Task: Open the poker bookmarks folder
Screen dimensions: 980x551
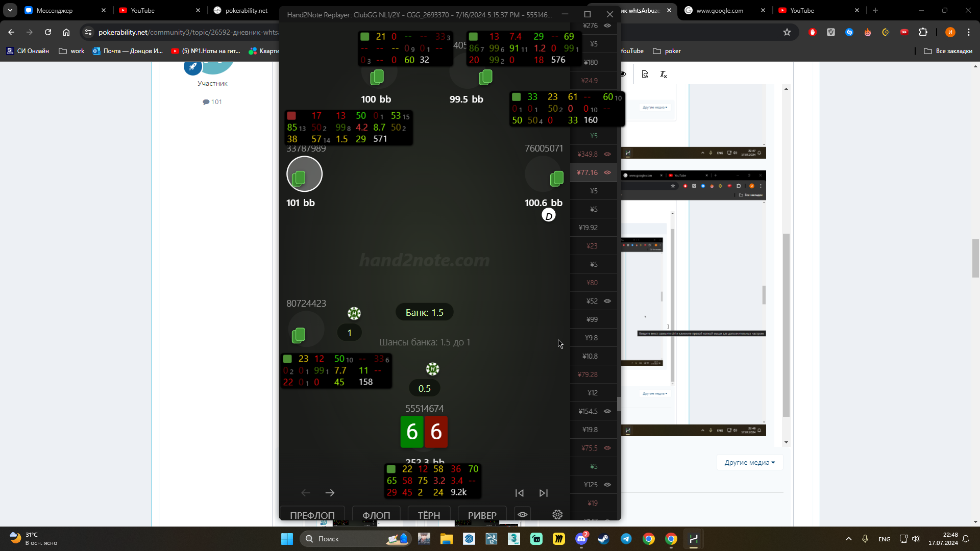Action: pyautogui.click(x=667, y=51)
